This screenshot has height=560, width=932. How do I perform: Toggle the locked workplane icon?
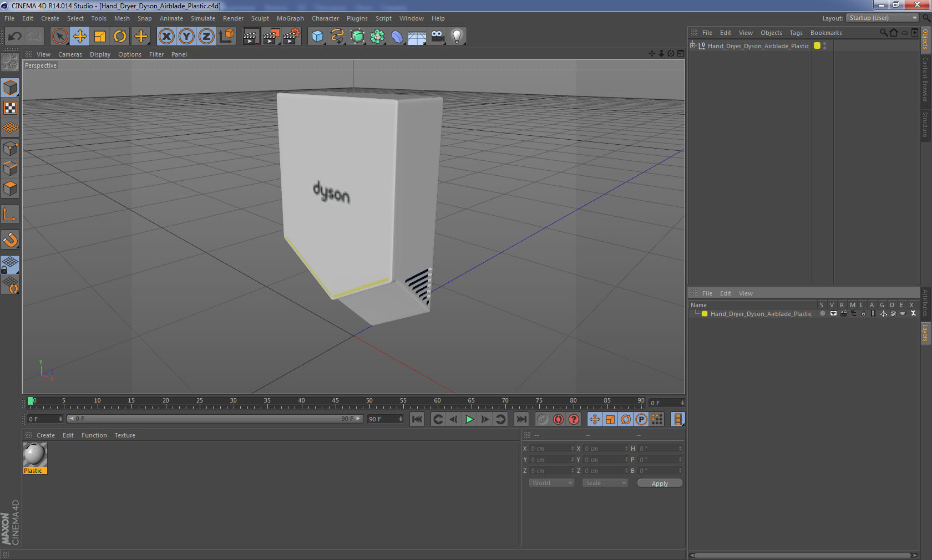pos(10,265)
